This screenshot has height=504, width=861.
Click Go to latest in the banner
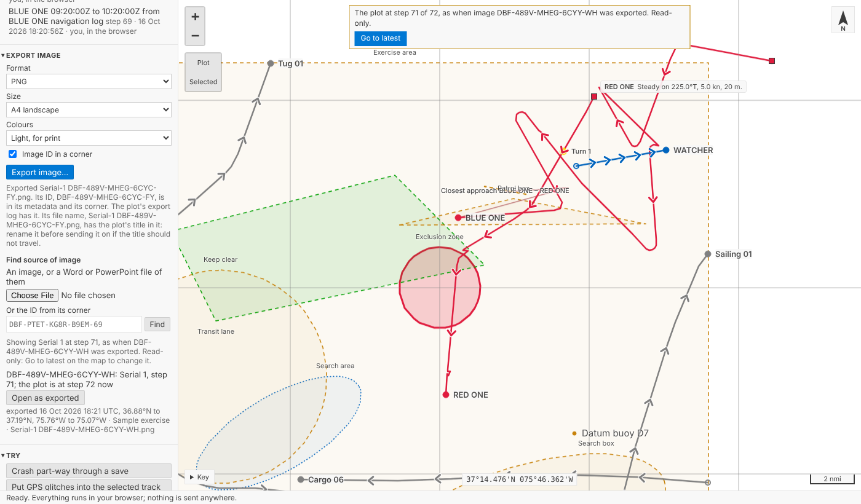(x=380, y=38)
